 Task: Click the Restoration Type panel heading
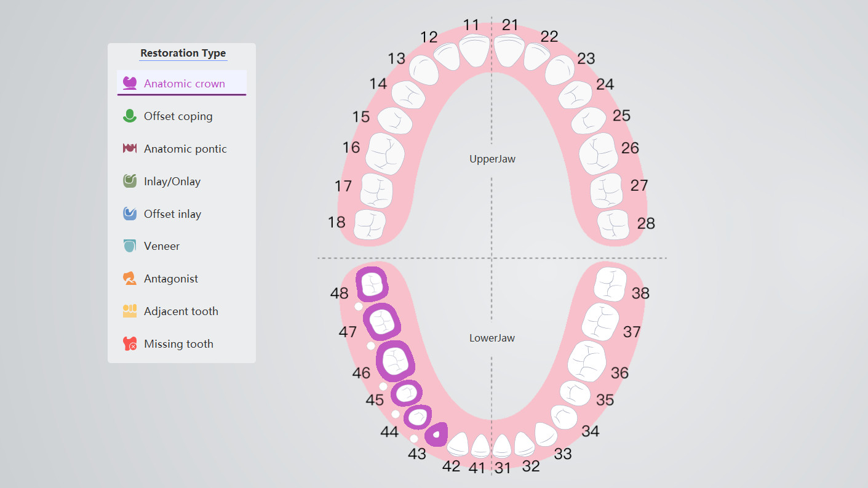(x=183, y=53)
